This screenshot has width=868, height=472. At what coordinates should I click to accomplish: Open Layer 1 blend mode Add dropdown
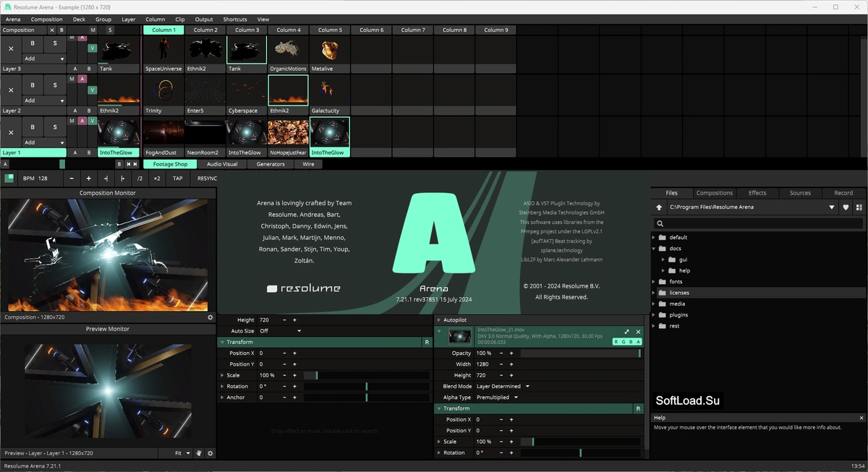pos(44,142)
